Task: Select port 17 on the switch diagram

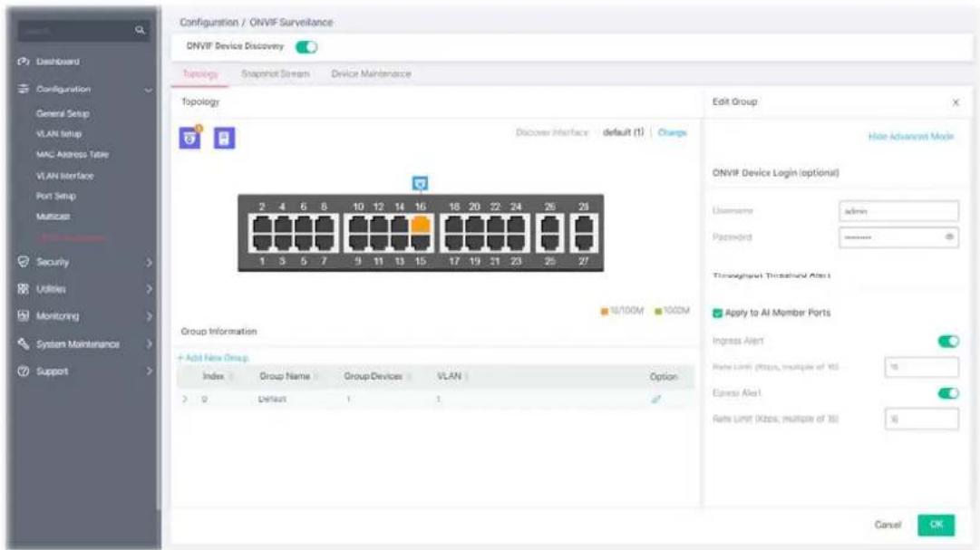Action: click(454, 242)
